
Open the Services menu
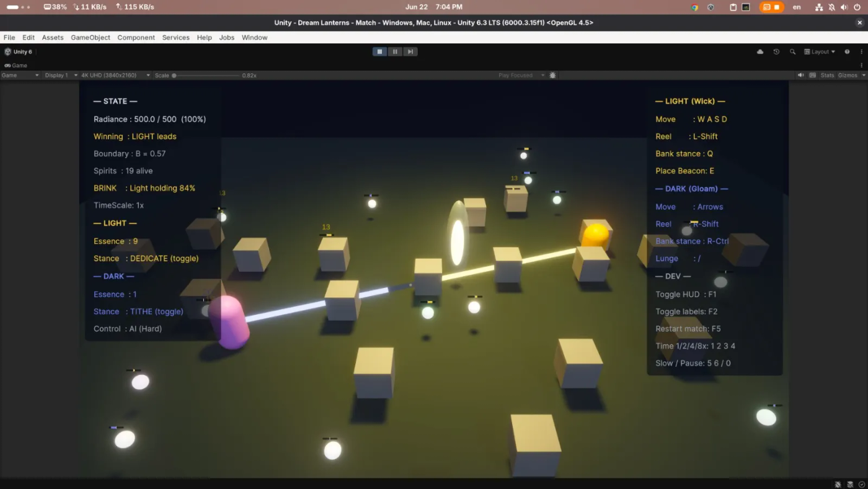pyautogui.click(x=175, y=37)
